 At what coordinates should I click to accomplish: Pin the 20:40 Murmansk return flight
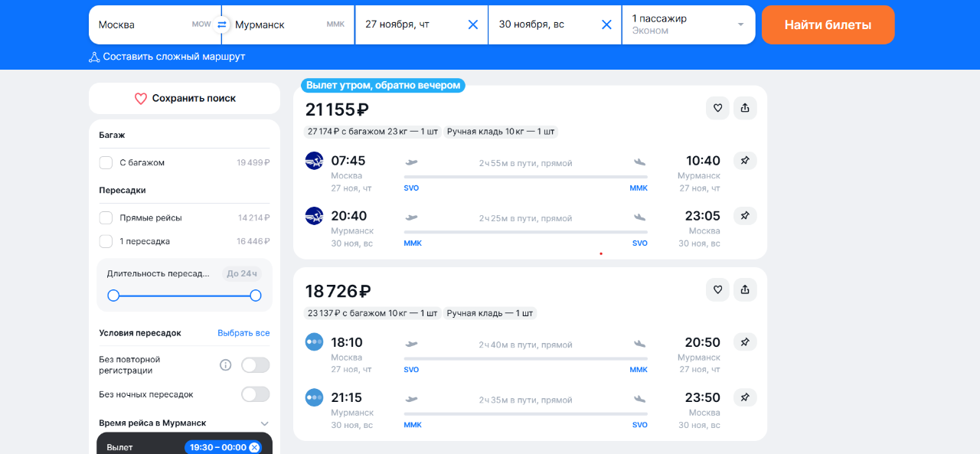[745, 216]
